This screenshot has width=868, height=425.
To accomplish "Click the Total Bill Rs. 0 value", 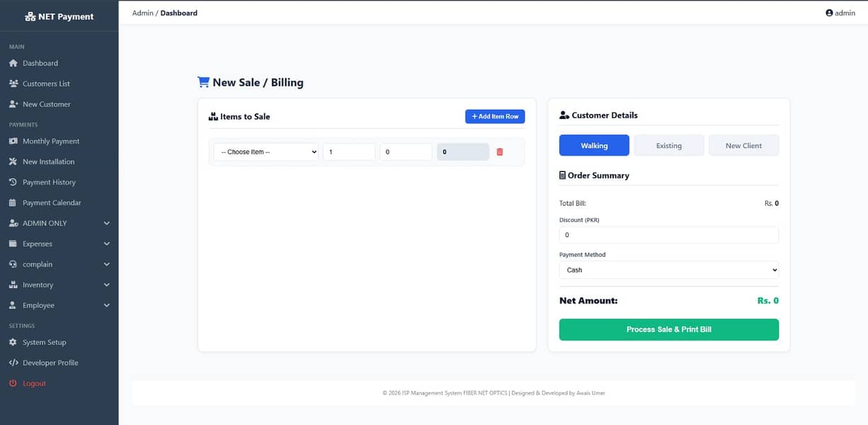I will 772,203.
